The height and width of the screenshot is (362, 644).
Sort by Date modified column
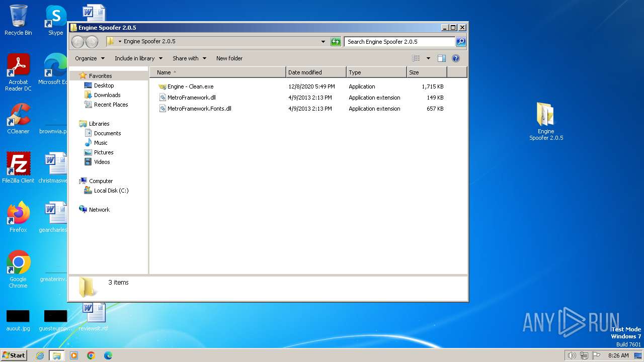point(316,72)
